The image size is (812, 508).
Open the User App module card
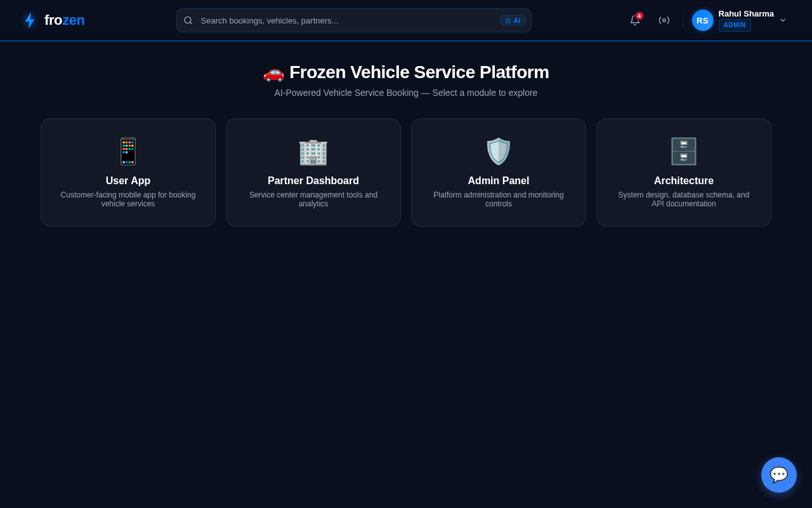click(x=128, y=172)
